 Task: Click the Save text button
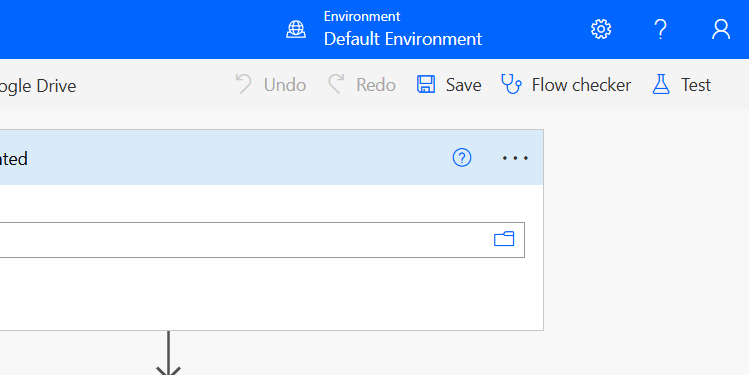tap(463, 85)
